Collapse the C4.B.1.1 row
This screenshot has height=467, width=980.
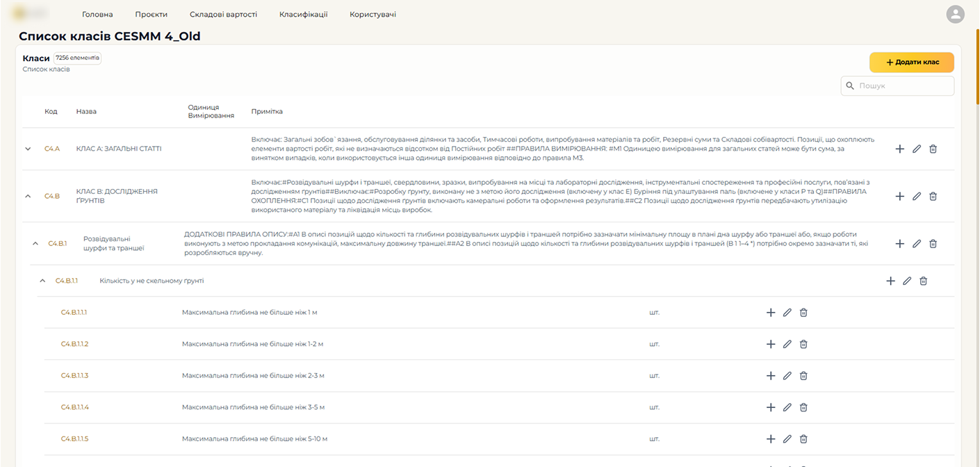(x=42, y=281)
